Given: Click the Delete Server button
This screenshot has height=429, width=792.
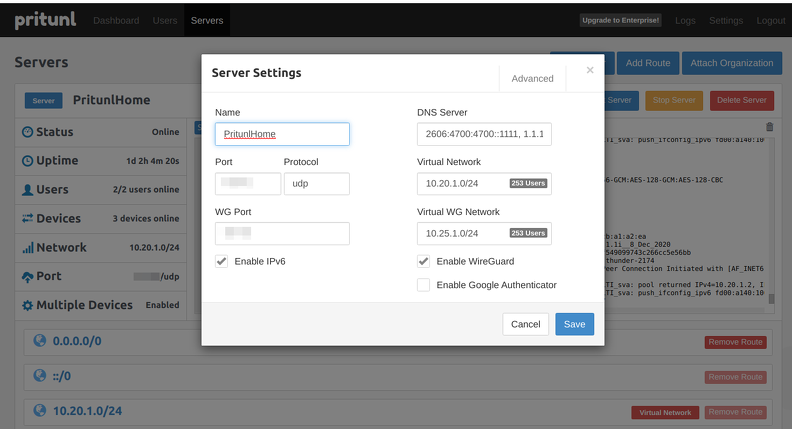Looking at the screenshot, I should [741, 101].
